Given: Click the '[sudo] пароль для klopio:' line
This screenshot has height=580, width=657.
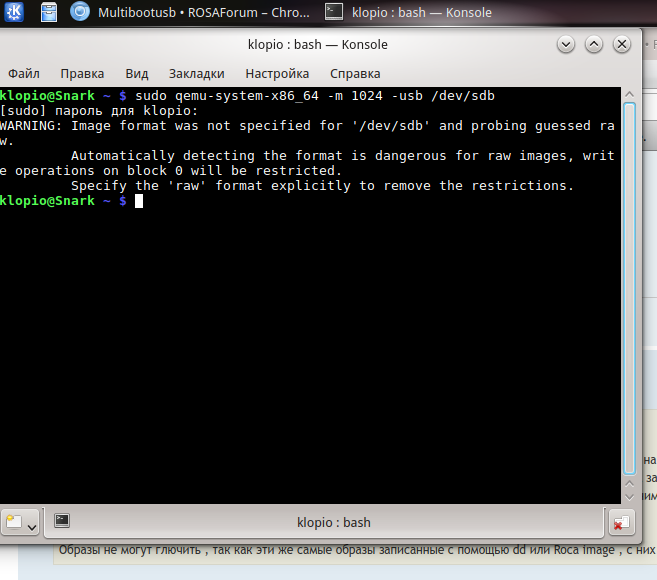Looking at the screenshot, I should (98, 111).
